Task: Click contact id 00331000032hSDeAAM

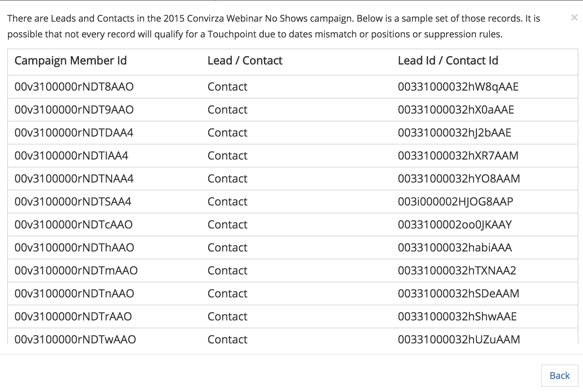Action: tap(459, 294)
